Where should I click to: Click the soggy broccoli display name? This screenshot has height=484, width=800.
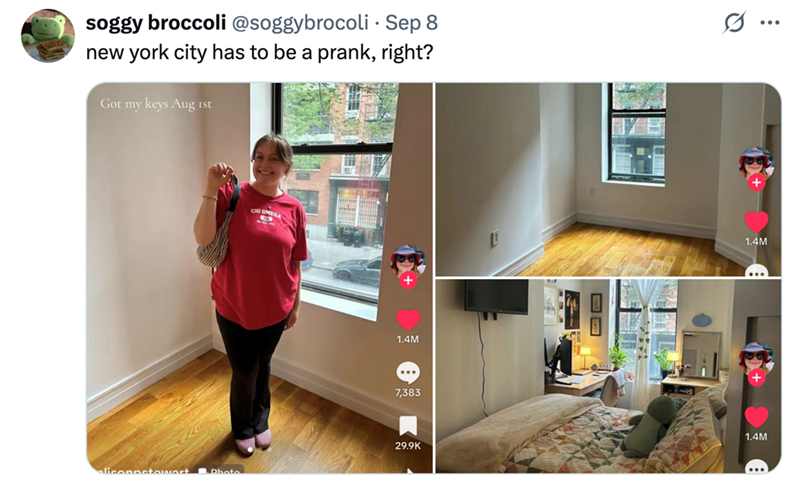[x=156, y=22]
